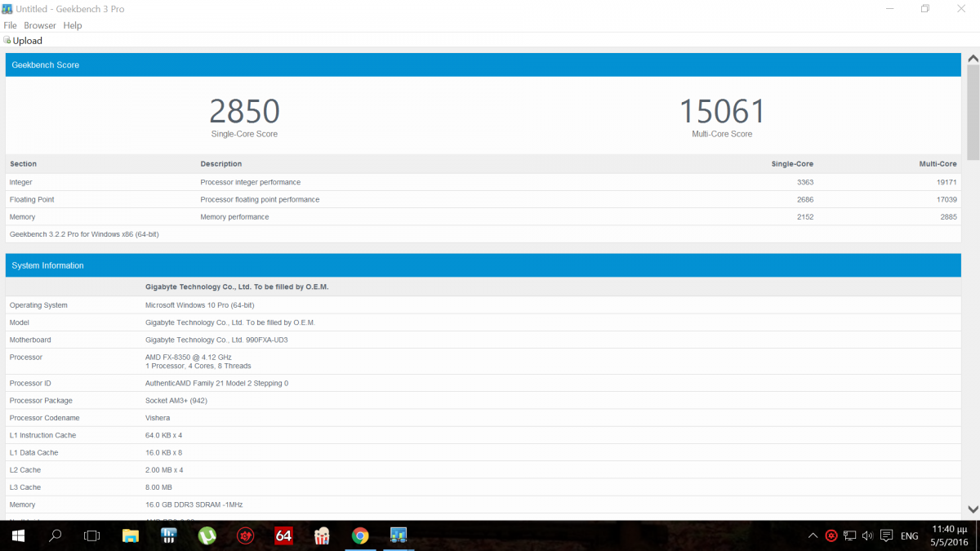This screenshot has width=980, height=551.
Task: Click Memory single-core value 2152
Action: pos(805,216)
